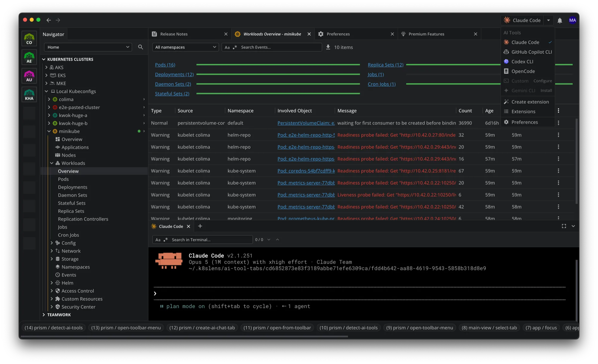
Task: Add a new terminal tab with plus
Action: pyautogui.click(x=200, y=226)
